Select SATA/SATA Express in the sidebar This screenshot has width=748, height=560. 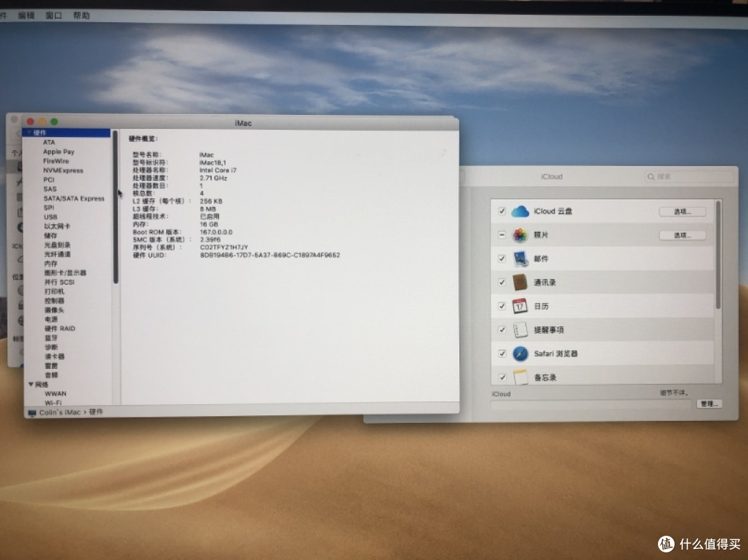tap(74, 198)
